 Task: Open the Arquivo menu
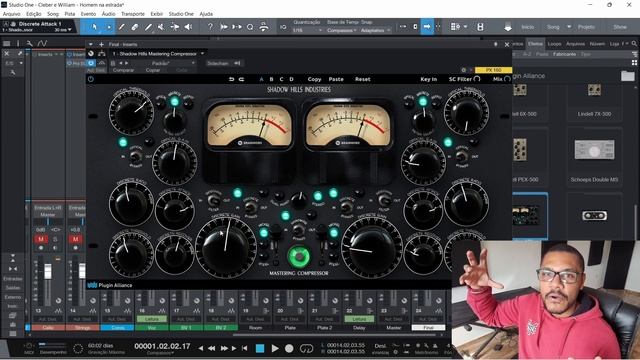[x=11, y=14]
